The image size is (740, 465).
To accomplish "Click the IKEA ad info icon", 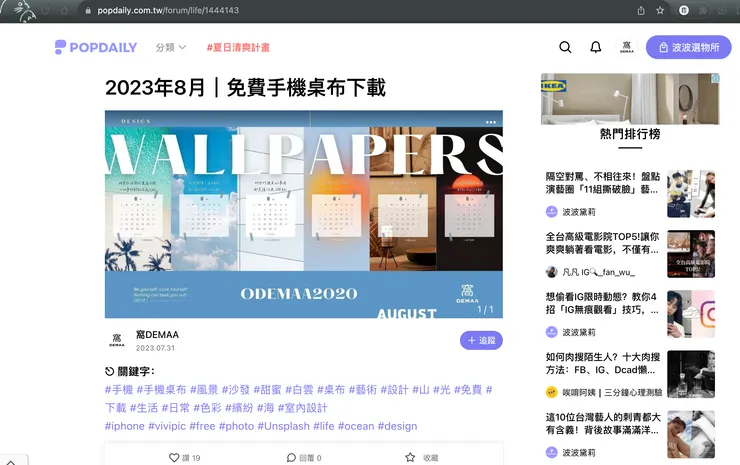I will point(715,78).
